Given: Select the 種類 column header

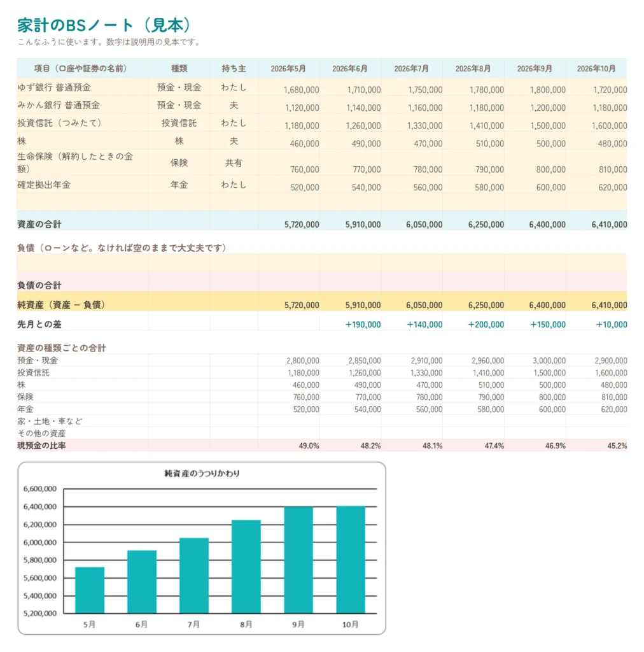Looking at the screenshot, I should point(179,69).
